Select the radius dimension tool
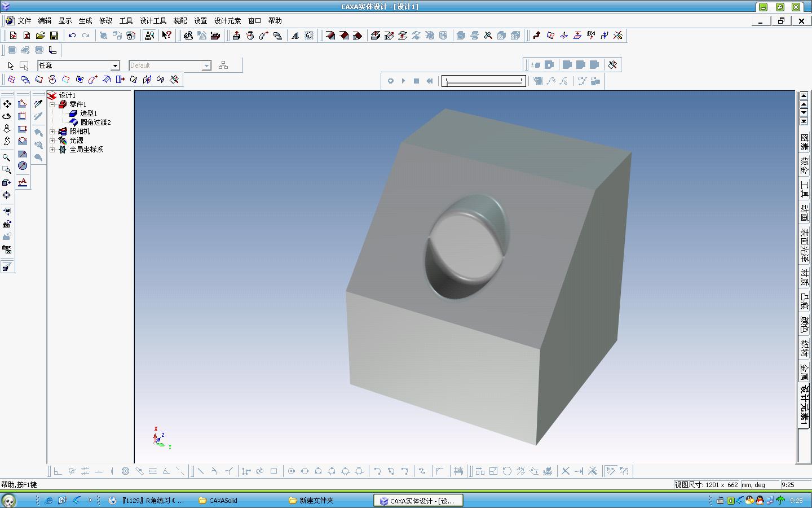812x508 pixels. pos(23,154)
